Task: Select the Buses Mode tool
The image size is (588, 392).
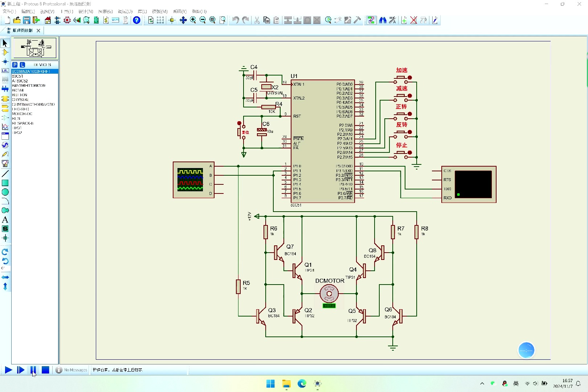Action: (5, 89)
